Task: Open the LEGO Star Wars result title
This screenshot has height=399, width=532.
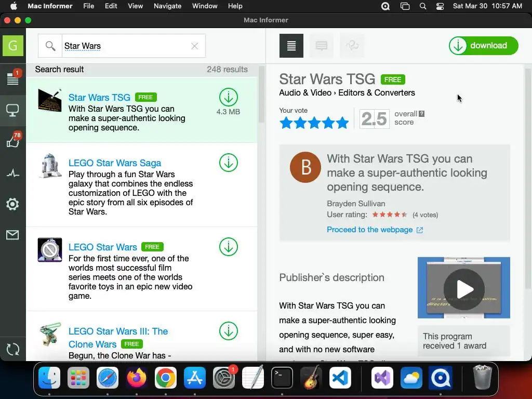Action: point(103,247)
